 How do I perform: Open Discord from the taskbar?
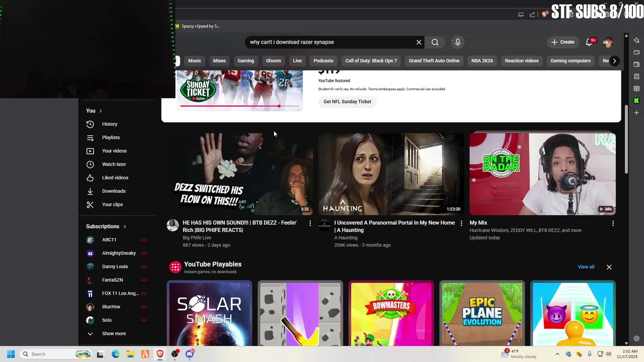pyautogui.click(x=190, y=354)
